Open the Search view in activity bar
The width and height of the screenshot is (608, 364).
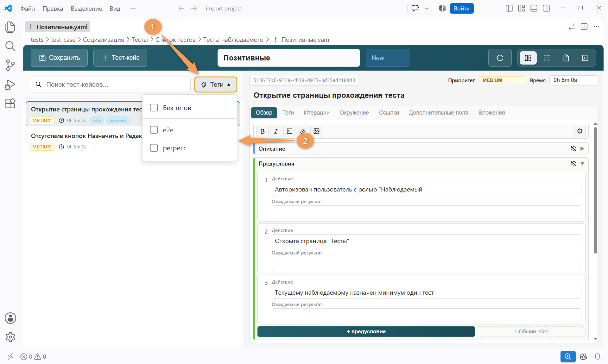pos(10,46)
